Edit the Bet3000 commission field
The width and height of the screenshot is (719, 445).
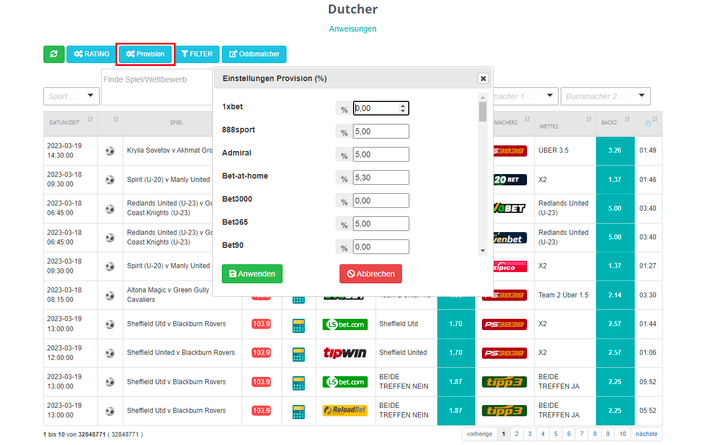pos(381,200)
